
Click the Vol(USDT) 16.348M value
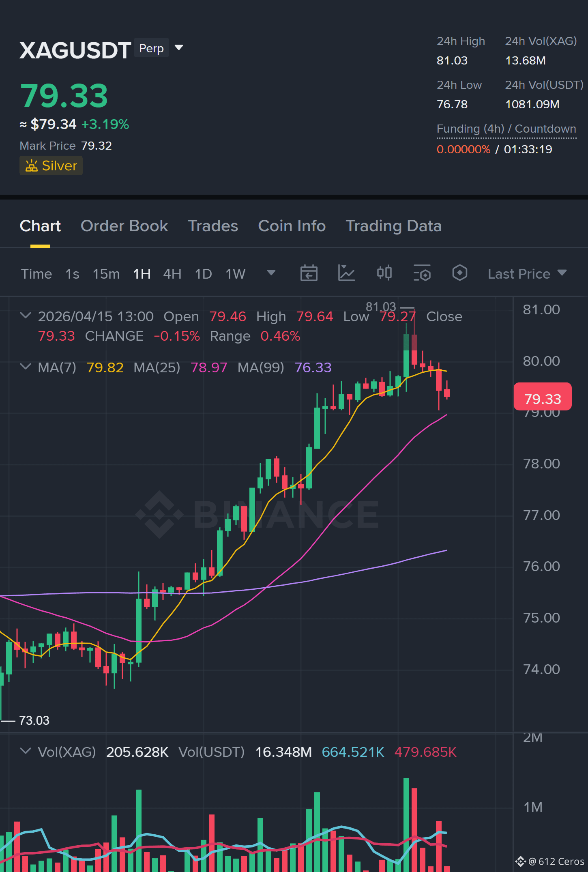283,752
